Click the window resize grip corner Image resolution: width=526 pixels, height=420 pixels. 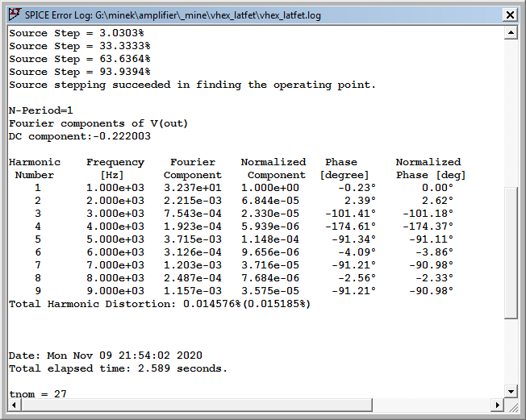513,406
